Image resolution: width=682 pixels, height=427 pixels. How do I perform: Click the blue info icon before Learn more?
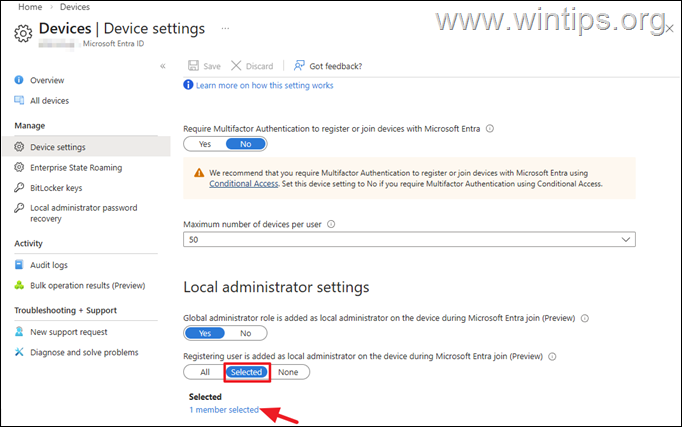tap(188, 85)
